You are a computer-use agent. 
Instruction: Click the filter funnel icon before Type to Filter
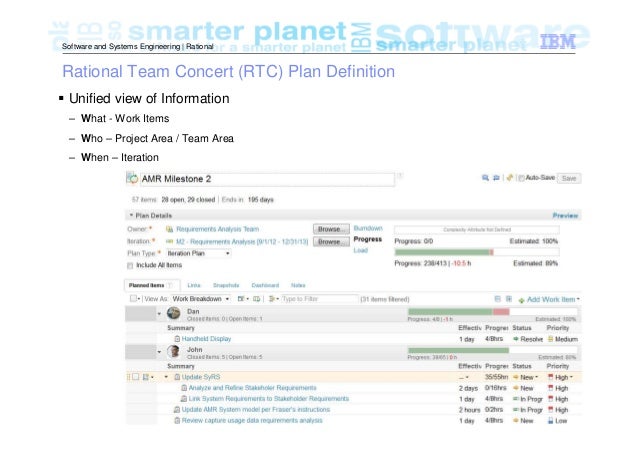point(273,299)
